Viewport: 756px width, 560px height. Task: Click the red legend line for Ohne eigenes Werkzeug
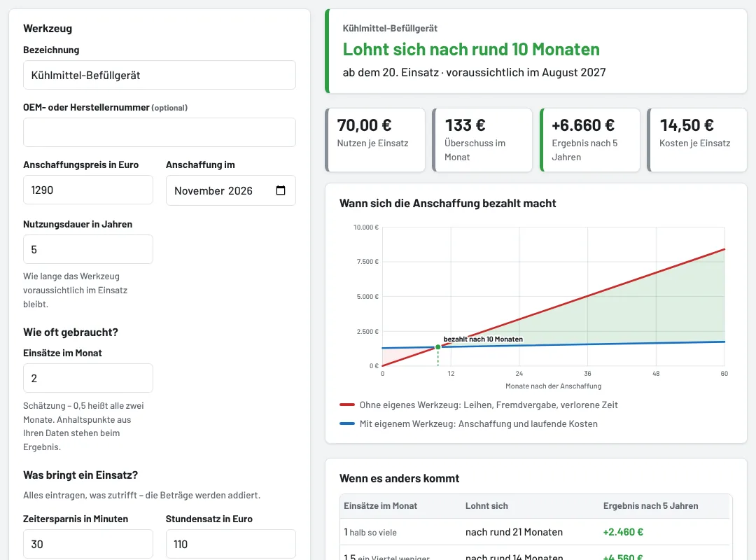coord(347,405)
